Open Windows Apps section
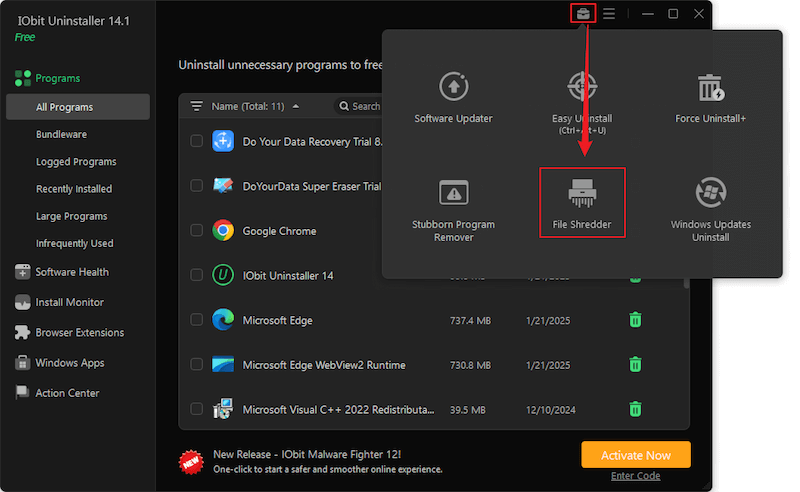The image size is (800, 492). pos(60,363)
